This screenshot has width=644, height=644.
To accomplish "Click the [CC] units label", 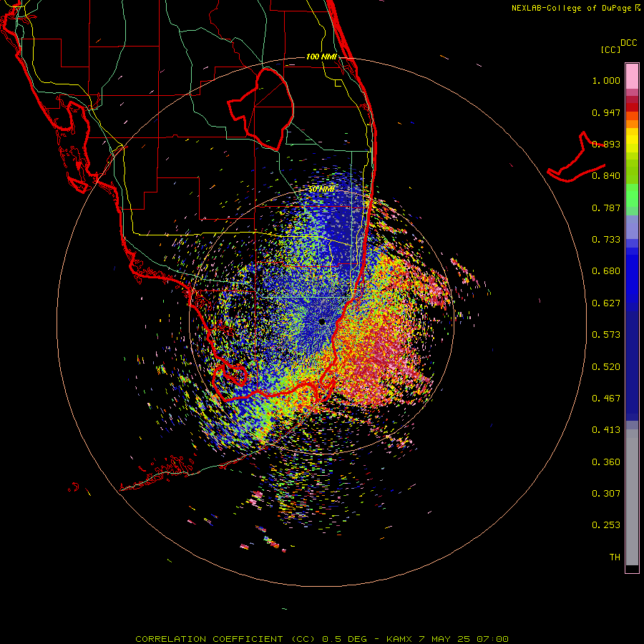I will [x=611, y=50].
